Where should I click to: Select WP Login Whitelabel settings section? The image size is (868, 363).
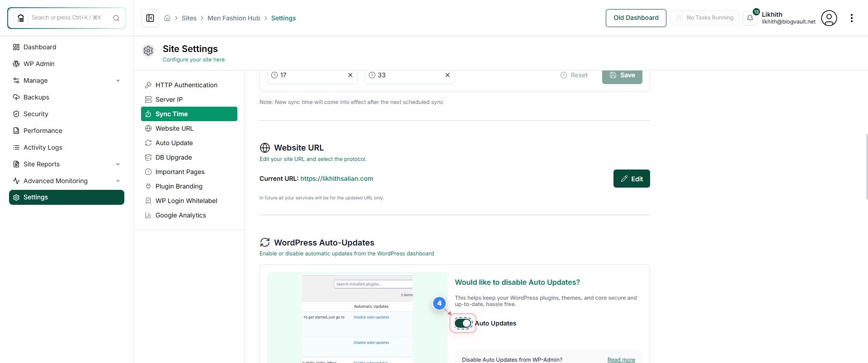point(189,201)
